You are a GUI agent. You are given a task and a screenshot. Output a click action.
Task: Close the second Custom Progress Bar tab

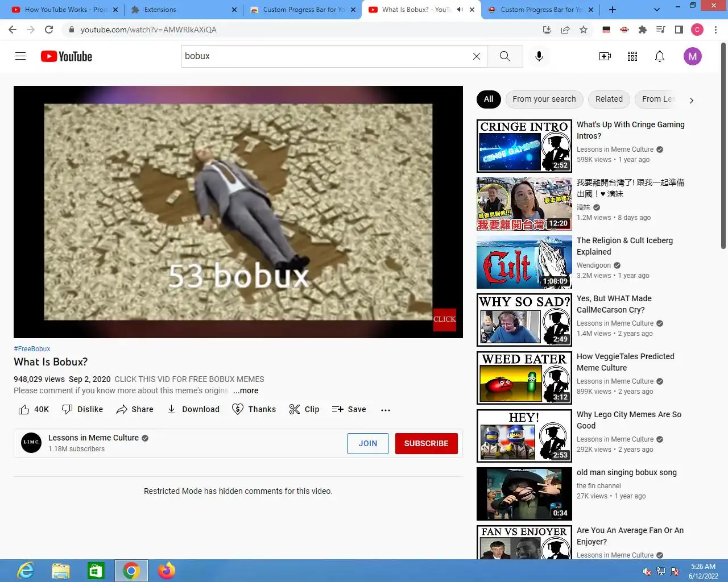pos(591,10)
